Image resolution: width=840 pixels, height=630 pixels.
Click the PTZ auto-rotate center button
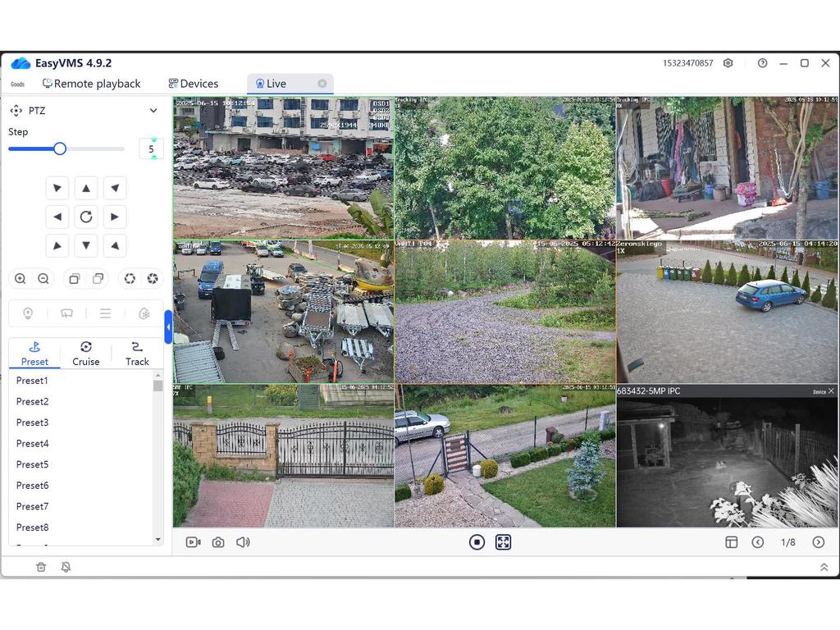[86, 217]
